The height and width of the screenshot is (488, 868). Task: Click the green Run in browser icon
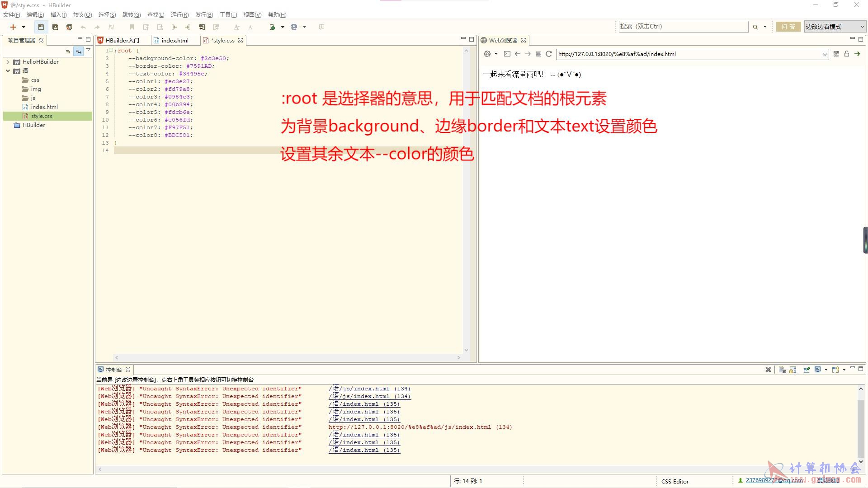pyautogui.click(x=272, y=27)
